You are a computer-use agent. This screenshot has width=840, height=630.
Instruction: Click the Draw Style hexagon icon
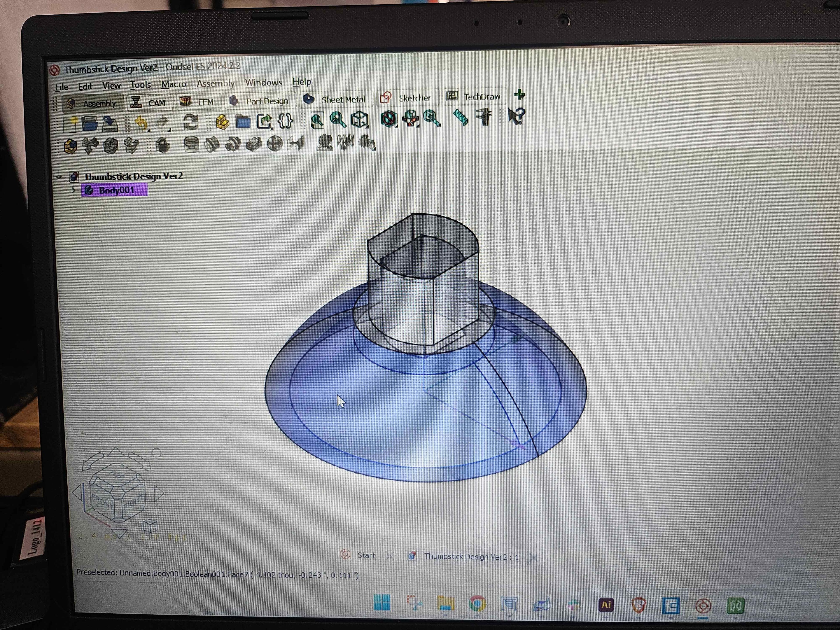pos(389,119)
